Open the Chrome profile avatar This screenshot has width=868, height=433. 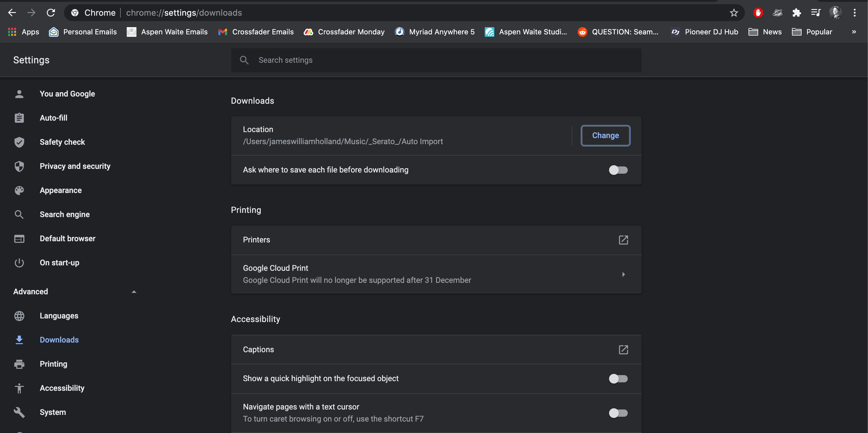(835, 12)
